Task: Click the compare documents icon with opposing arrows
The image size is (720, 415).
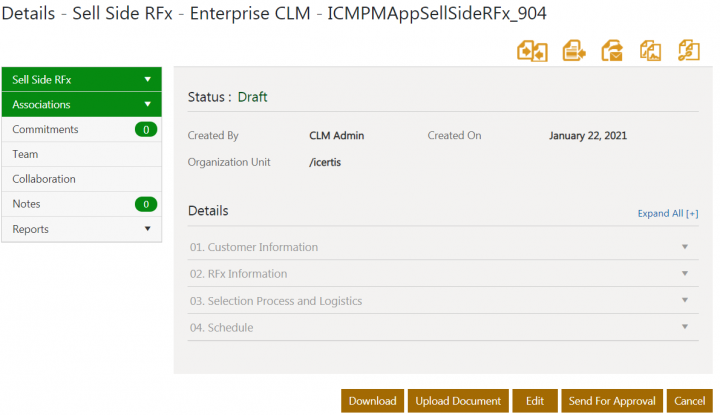Action: coord(532,50)
